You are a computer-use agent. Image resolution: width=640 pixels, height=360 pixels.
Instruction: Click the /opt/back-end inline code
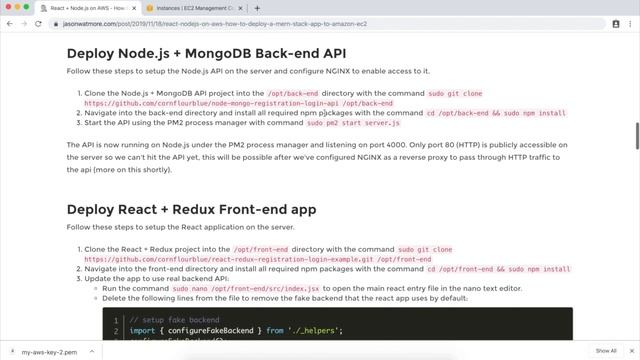coord(293,93)
